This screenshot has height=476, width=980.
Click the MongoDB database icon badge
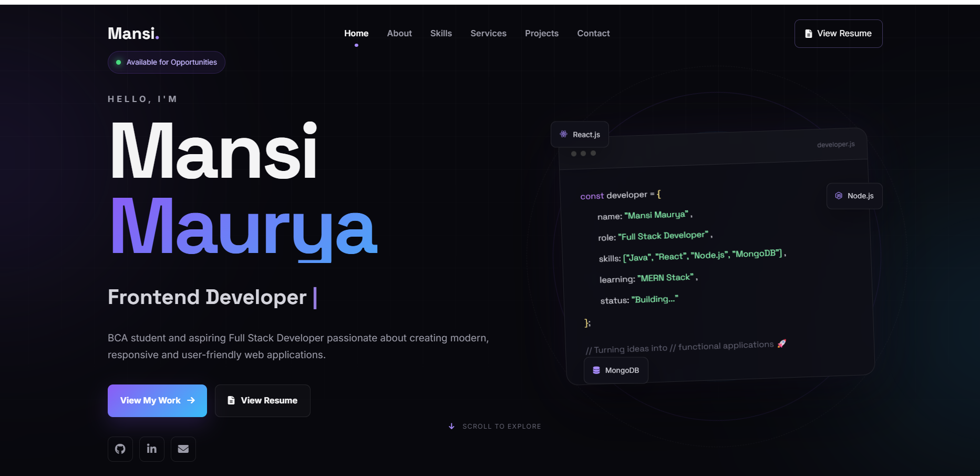click(616, 370)
